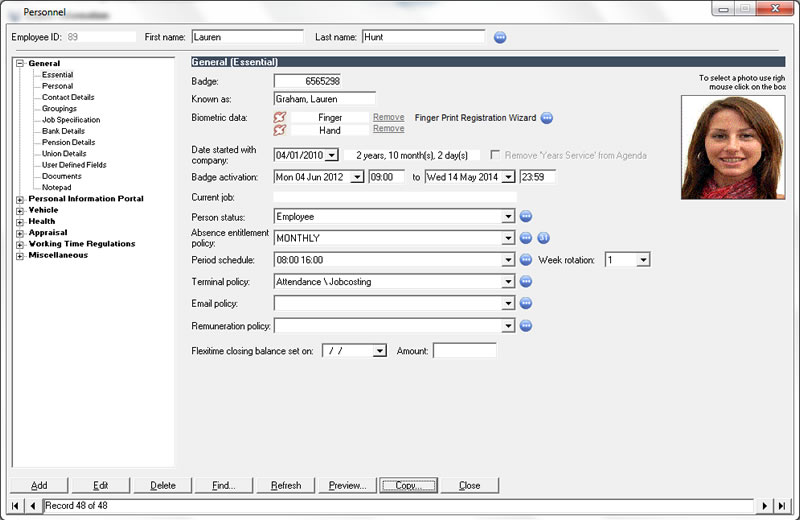
Task: Expand the Personal Information Portal tree node
Action: pos(20,199)
